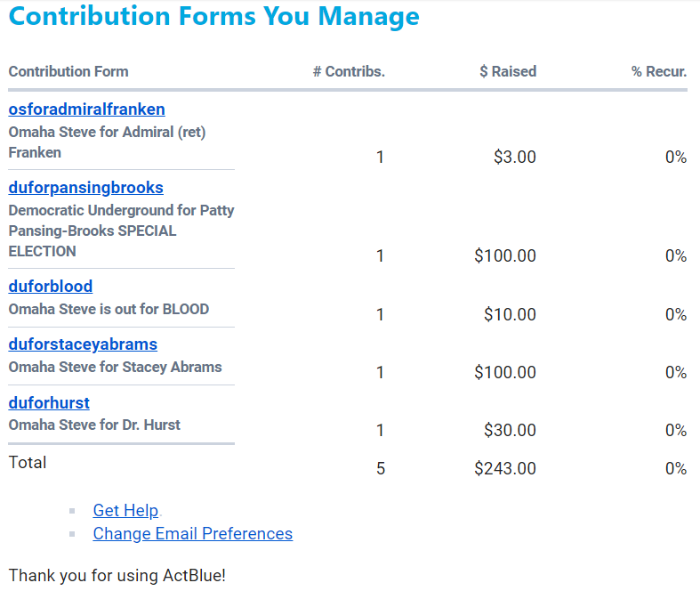Click the duforblood form link
Screen dimensions: 700x591
click(x=51, y=287)
